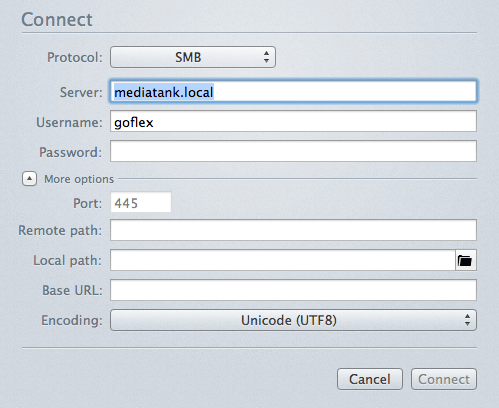Screen dimensions: 499x408
Task: Click the Server: field label
Action: point(81,92)
